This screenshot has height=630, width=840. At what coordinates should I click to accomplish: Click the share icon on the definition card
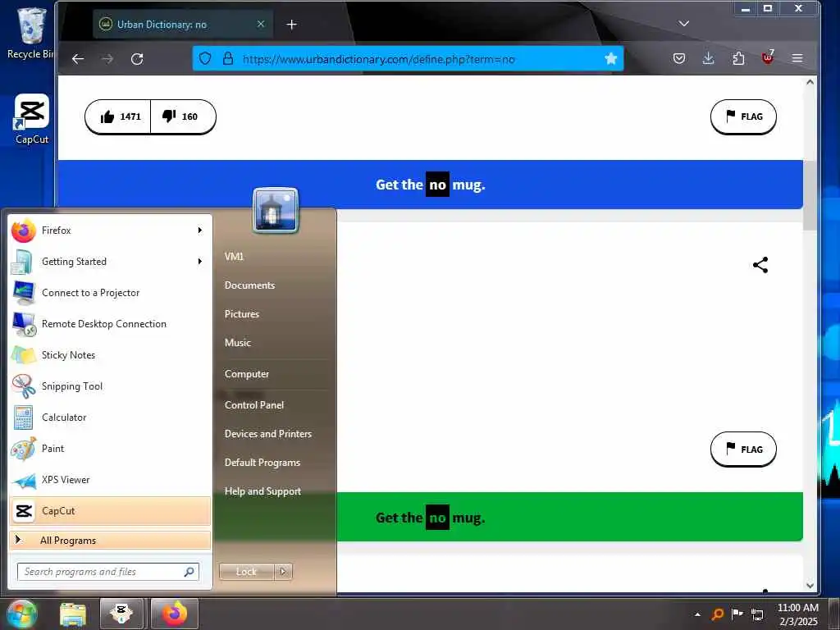tap(760, 265)
